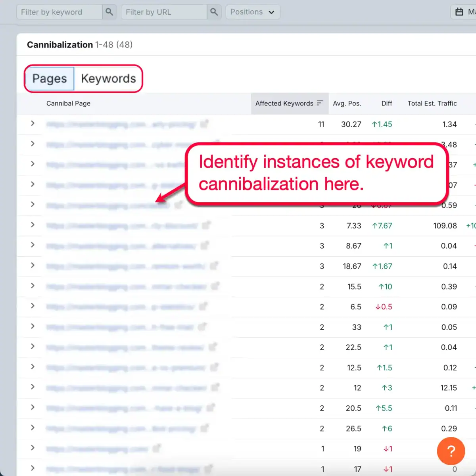Expand the row with Avg. Pos. 26.5
The width and height of the screenshot is (476, 476).
[x=33, y=428]
